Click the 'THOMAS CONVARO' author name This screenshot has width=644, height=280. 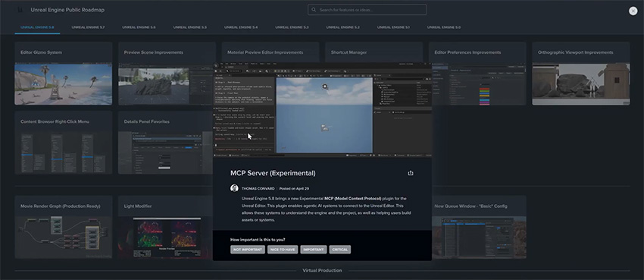(x=258, y=189)
